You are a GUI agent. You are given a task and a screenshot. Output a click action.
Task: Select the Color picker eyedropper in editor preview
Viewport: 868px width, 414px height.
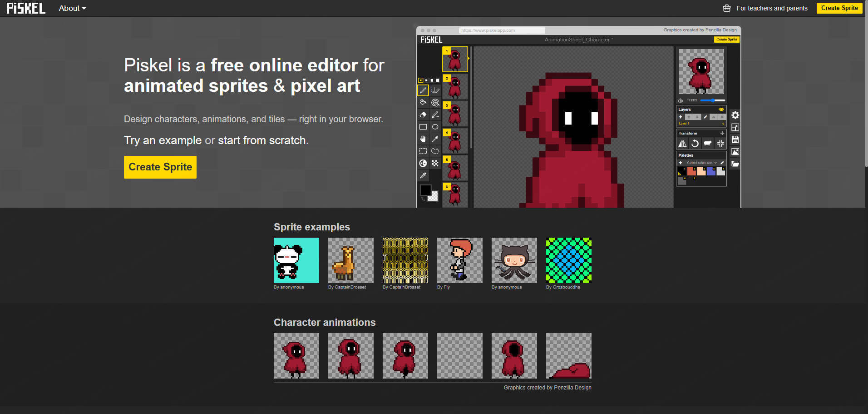coord(423,175)
